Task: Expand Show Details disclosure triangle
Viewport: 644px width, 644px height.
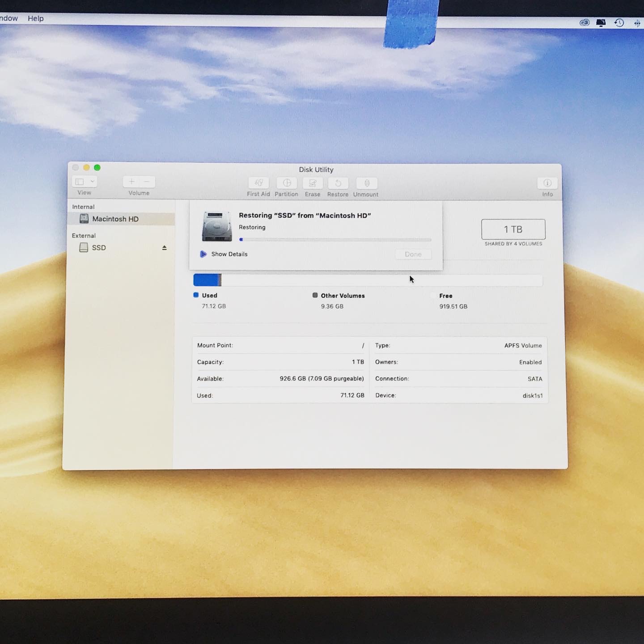Action: [x=203, y=254]
